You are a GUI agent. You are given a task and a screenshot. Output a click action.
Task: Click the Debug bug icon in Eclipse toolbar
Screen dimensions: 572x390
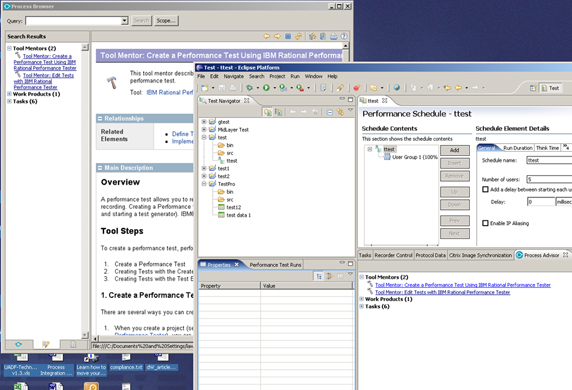tap(250, 88)
